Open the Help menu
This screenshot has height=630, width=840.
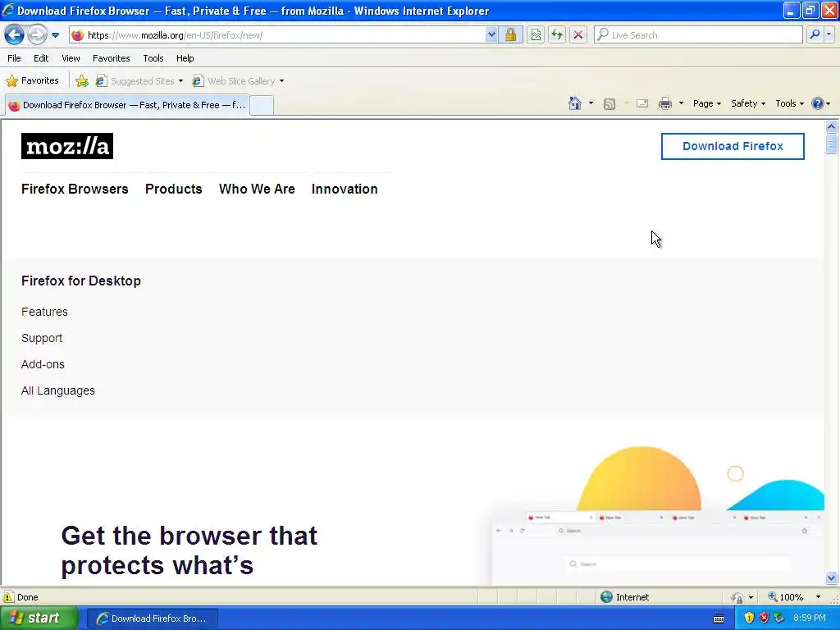click(185, 58)
